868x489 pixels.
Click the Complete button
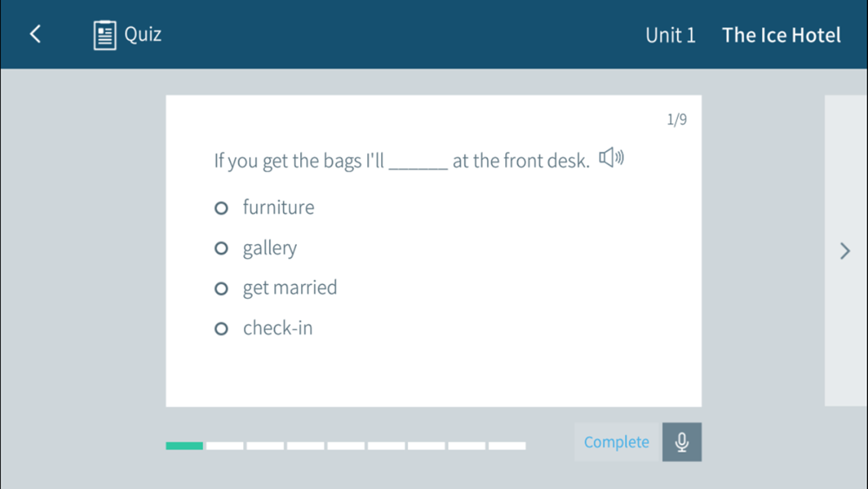(618, 442)
